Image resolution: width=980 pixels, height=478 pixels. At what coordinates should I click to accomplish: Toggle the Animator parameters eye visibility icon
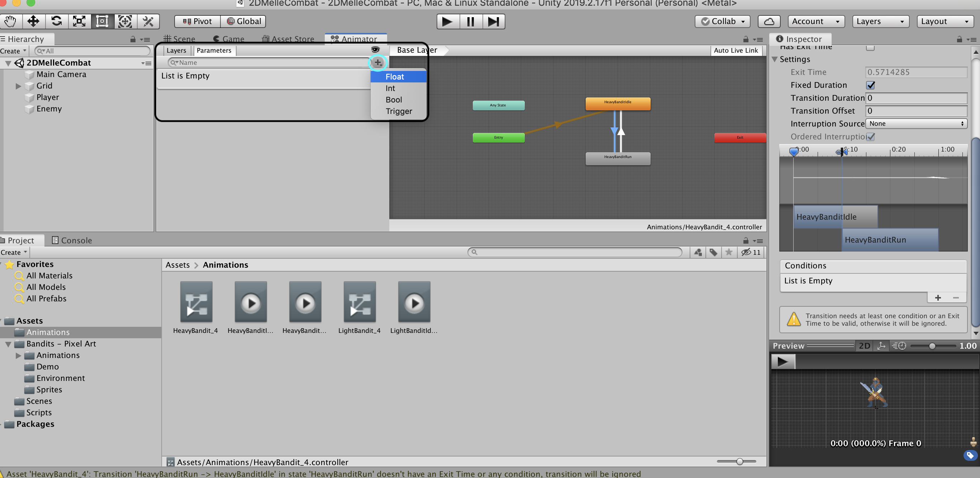click(x=375, y=50)
